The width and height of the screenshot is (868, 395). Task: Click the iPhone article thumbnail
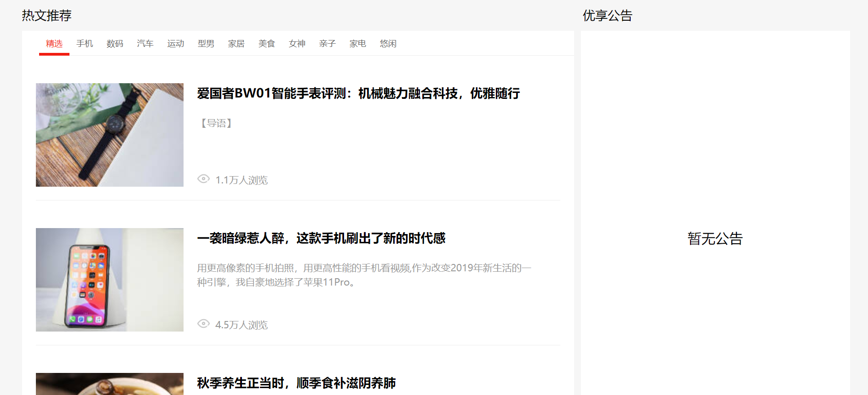pos(109,280)
